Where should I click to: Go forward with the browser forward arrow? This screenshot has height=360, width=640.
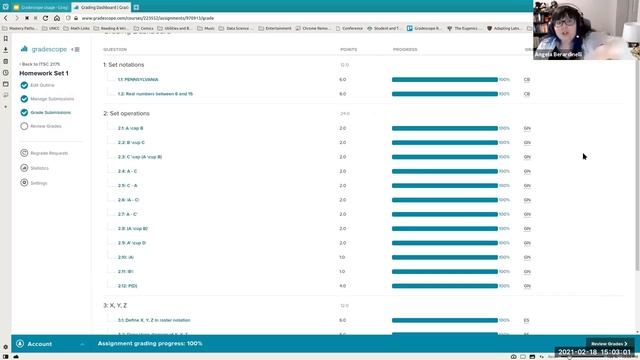17,18
